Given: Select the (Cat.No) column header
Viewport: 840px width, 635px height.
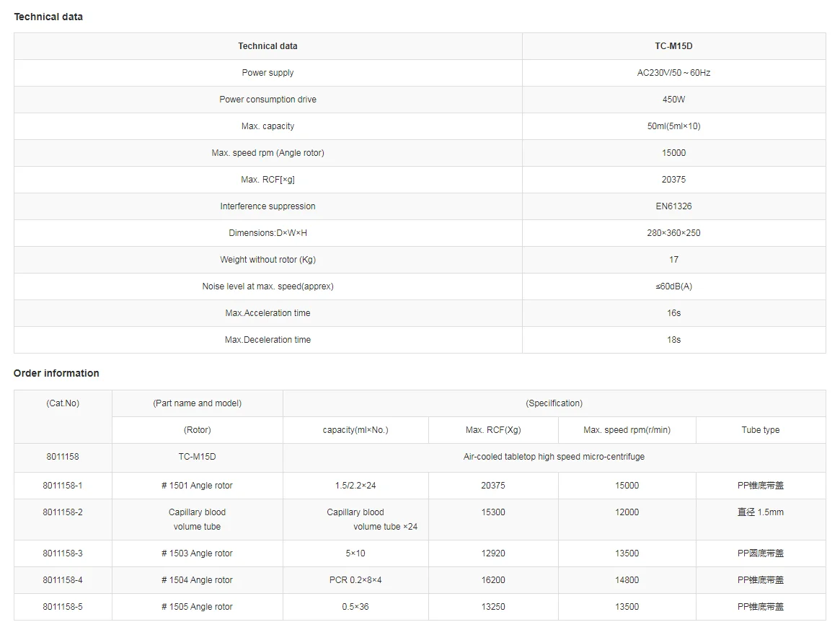Looking at the screenshot, I should point(63,403).
